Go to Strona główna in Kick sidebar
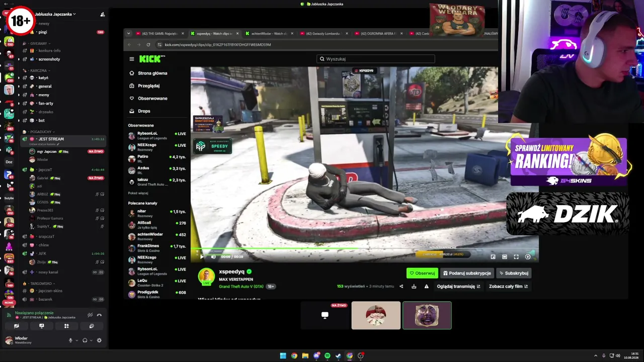The height and width of the screenshot is (362, 644). (152, 73)
